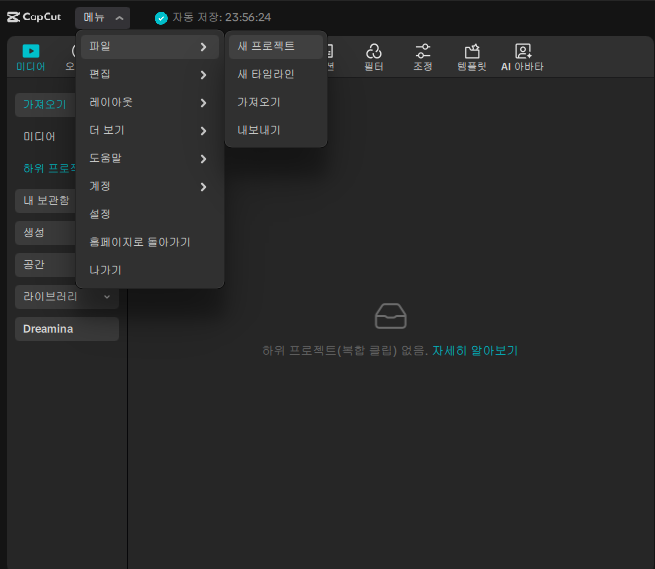The image size is (655, 569).
Task: Click the 도움말 row chevron arrow
Action: [203, 159]
